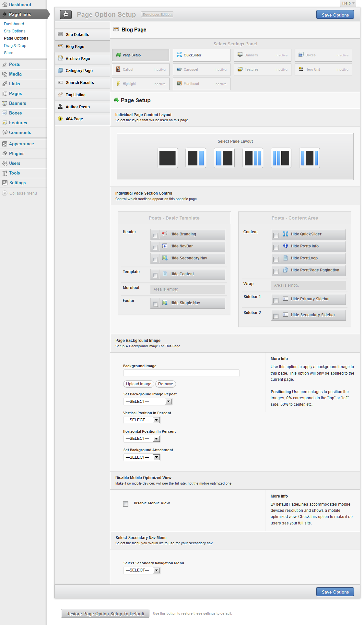Click the 404 Page warning icon
This screenshot has width=364, height=625.
tap(60, 119)
